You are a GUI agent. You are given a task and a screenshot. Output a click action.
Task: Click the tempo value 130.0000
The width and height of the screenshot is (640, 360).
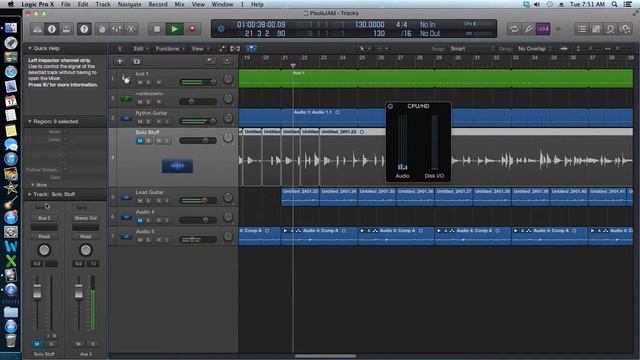pos(369,24)
